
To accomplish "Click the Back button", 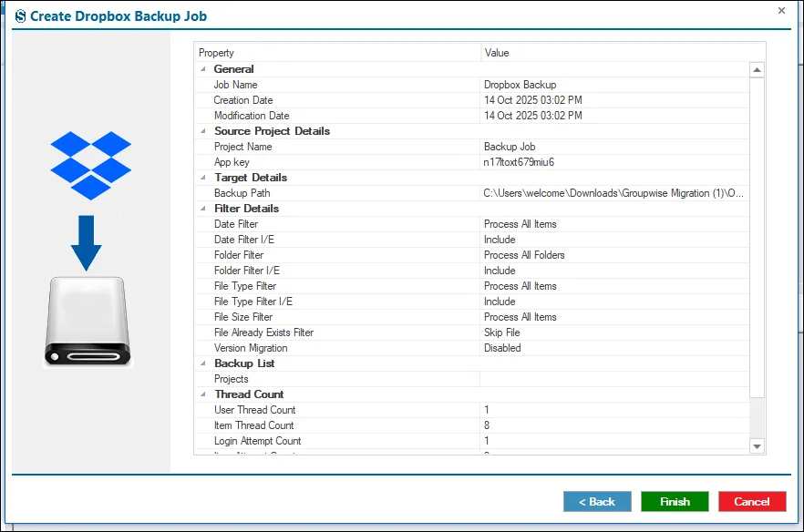I will [597, 501].
